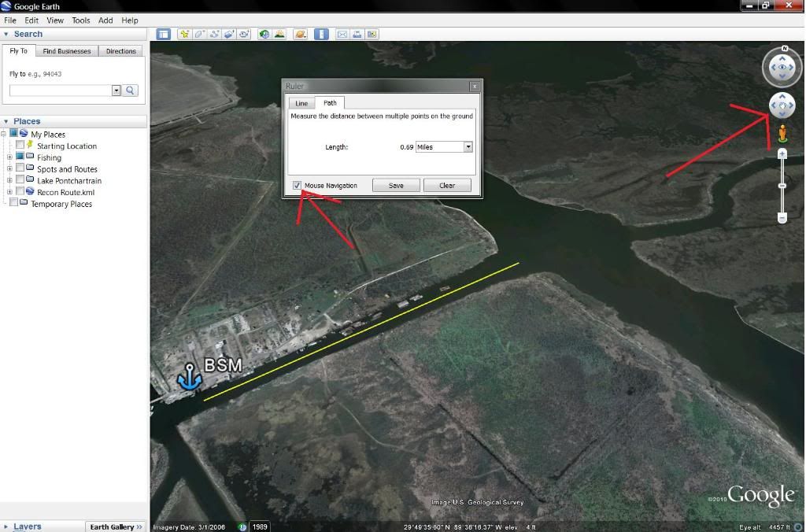Select the Recon Route.kml item
This screenshot has height=532, width=806.
[66, 192]
